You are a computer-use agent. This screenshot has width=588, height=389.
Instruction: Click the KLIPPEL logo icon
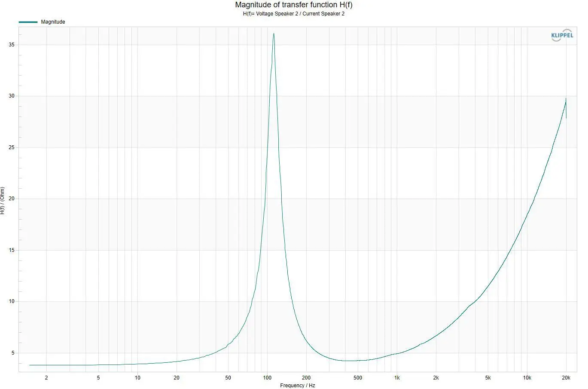click(562, 36)
